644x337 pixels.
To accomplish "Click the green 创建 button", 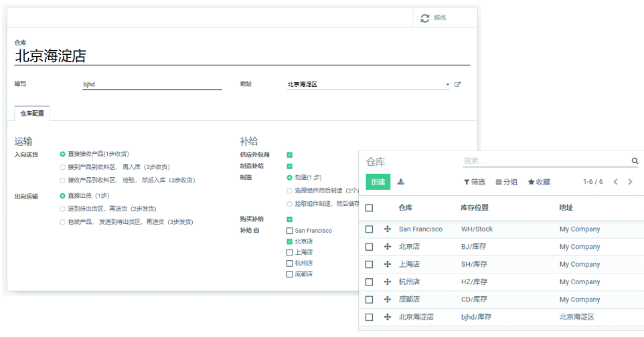I will [378, 182].
